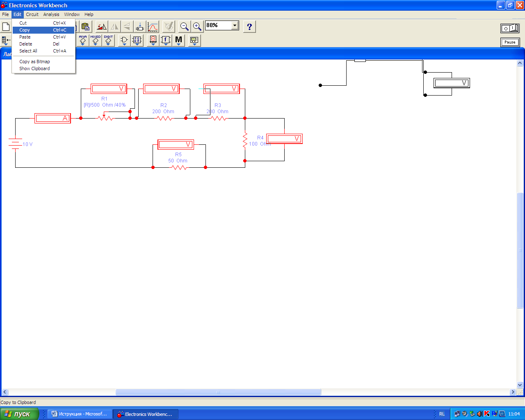Click the 10 V battery symbol

click(15, 144)
